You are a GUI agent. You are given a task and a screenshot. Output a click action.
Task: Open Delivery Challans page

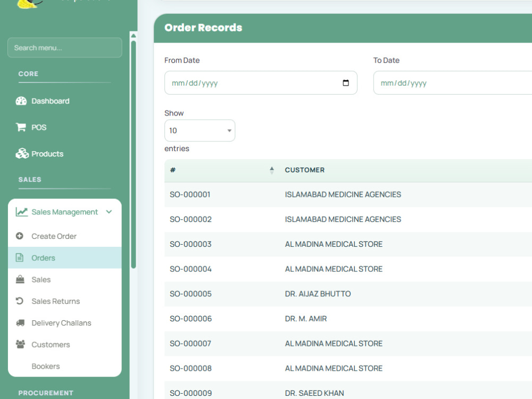61,323
